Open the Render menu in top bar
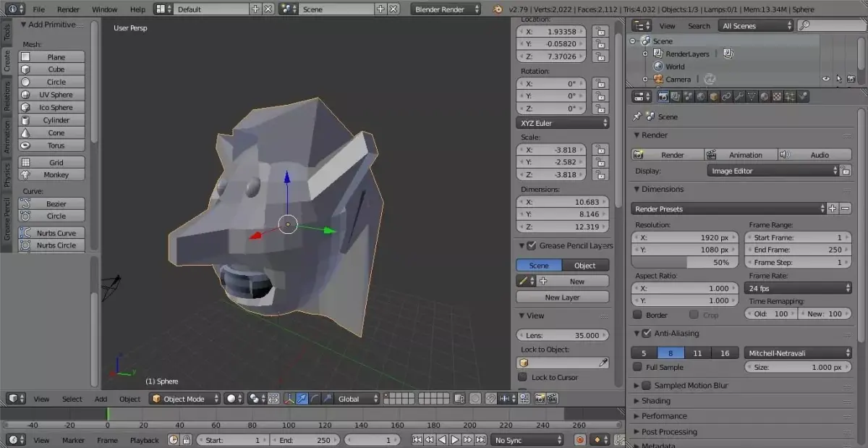The image size is (868, 448). click(x=68, y=9)
